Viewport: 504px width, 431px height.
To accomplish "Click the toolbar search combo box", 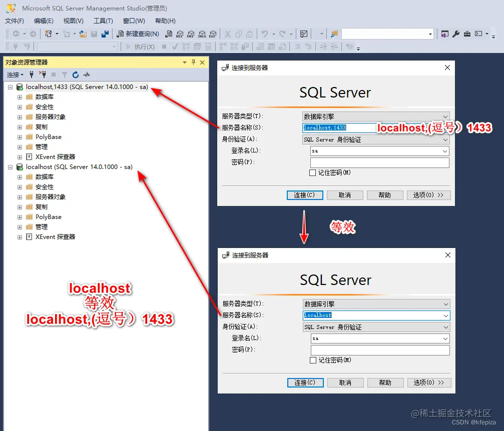I will 387,33.
